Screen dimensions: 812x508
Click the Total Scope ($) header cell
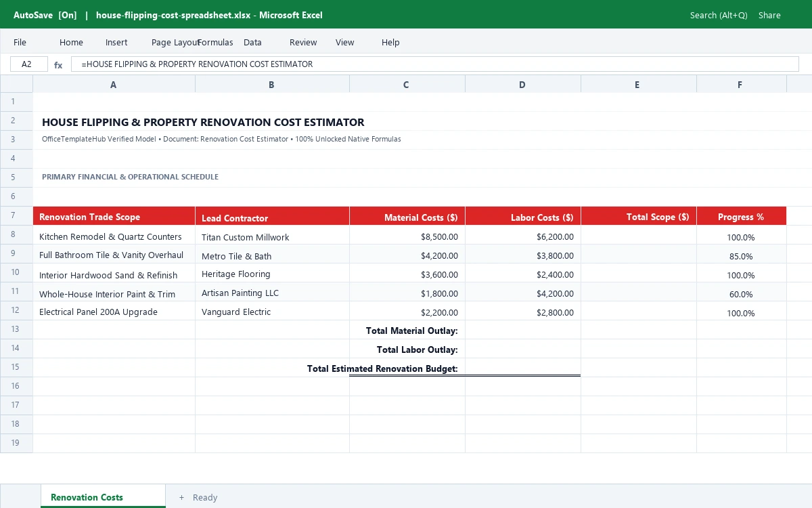point(638,216)
